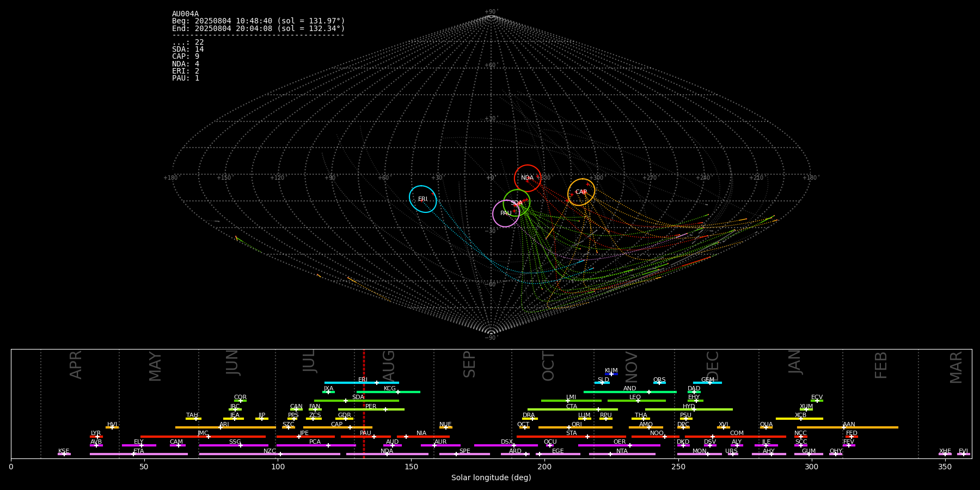Screen dimensions: 980x490
Task: Click the PER shower bar in the timeline
Action: [x=371, y=409]
